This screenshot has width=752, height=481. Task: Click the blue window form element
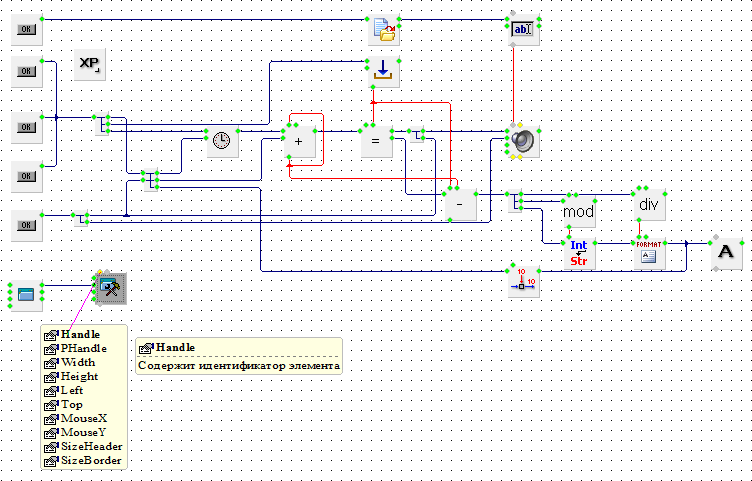[26, 294]
